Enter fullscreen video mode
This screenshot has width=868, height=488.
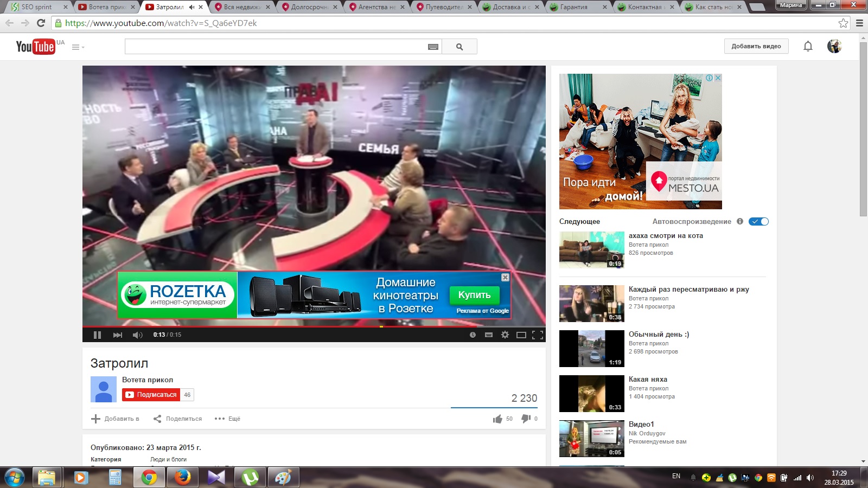[x=538, y=335]
